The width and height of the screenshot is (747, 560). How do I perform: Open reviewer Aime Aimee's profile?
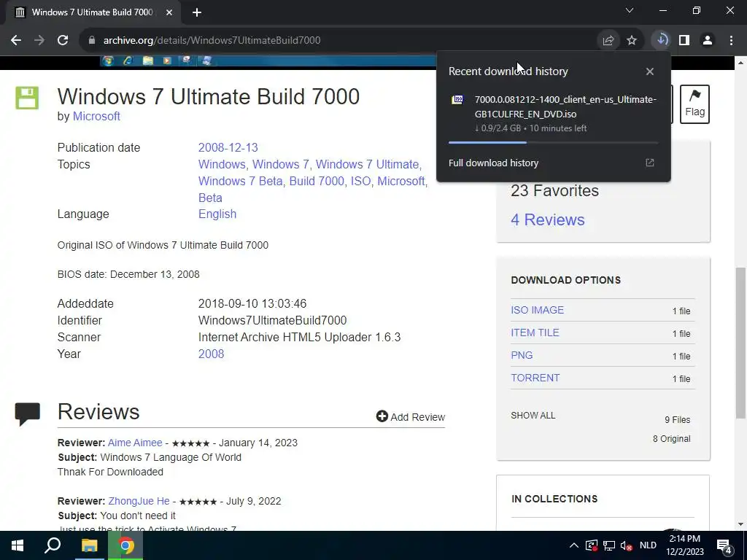pos(135,443)
